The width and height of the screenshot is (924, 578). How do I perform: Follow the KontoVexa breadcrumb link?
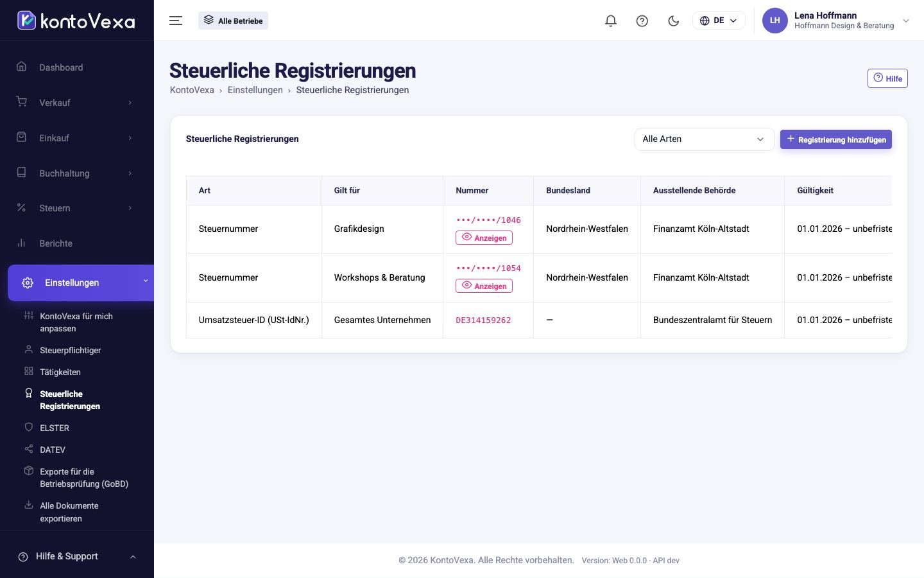pyautogui.click(x=192, y=90)
